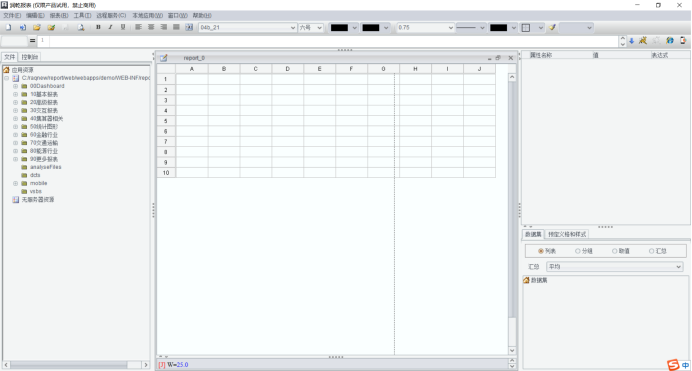Toggle Bold formatting

coord(98,27)
